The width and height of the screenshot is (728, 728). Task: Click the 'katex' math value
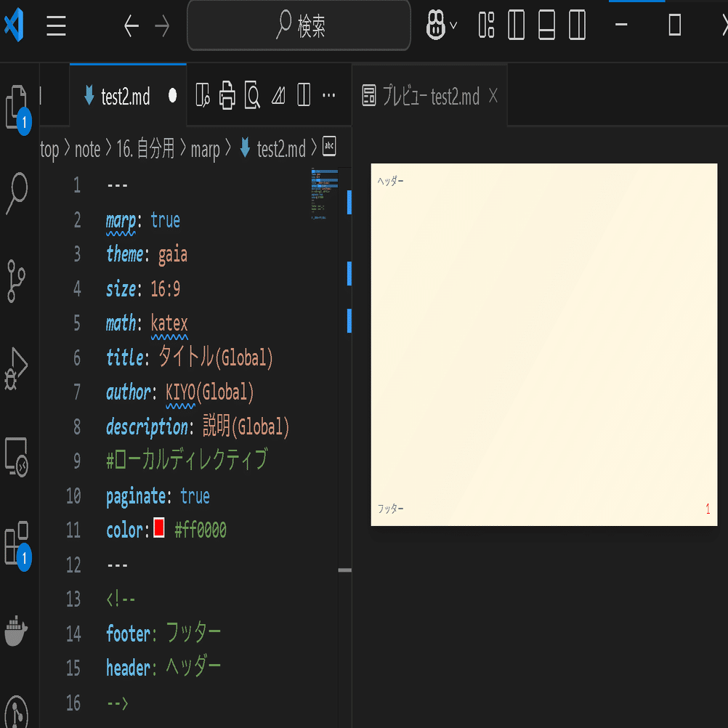169,323
